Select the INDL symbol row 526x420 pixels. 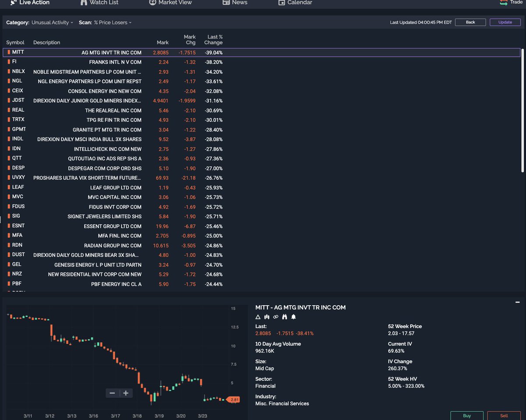262,139
